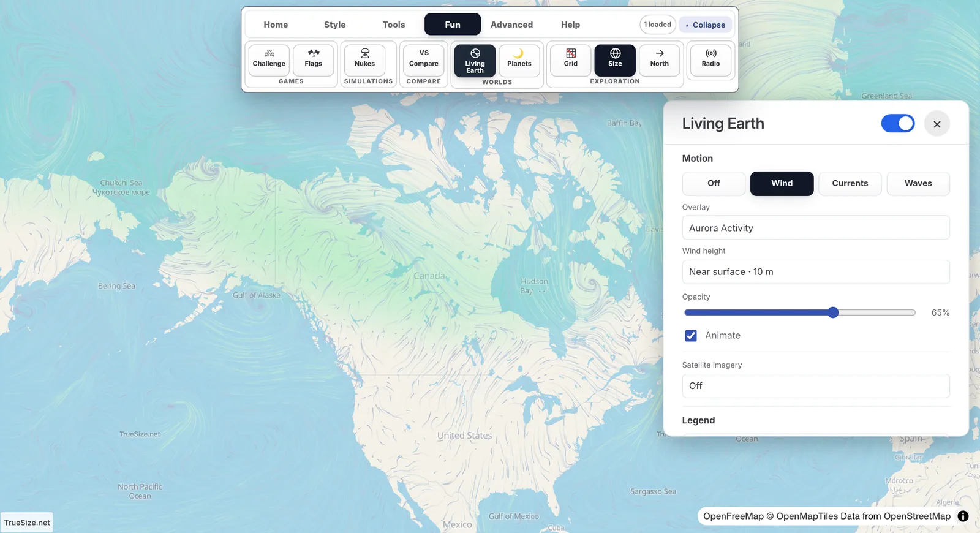
Task: Open the Tools tab
Action: point(394,25)
